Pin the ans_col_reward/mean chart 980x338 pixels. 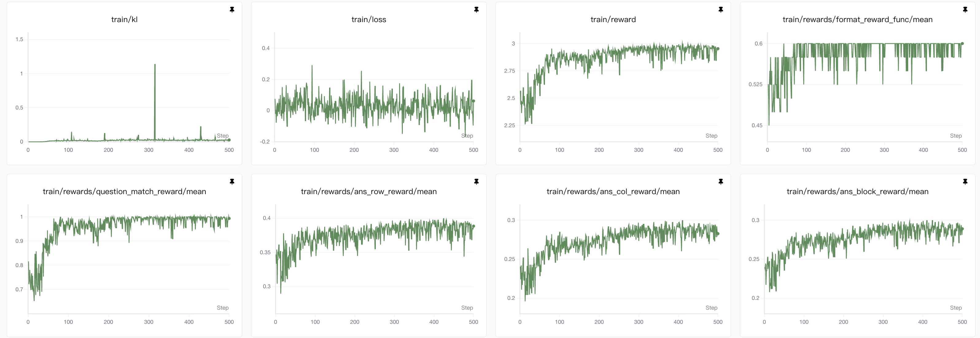pyautogui.click(x=721, y=182)
